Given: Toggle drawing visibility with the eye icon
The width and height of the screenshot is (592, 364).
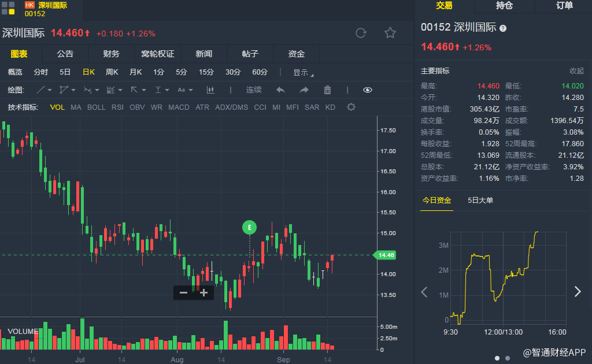Looking at the screenshot, I should 368,90.
